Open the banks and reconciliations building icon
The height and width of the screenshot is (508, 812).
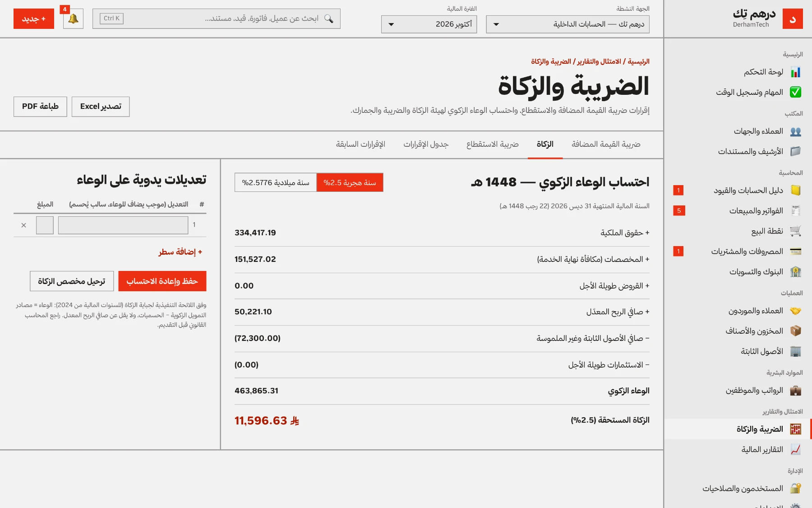pos(795,272)
